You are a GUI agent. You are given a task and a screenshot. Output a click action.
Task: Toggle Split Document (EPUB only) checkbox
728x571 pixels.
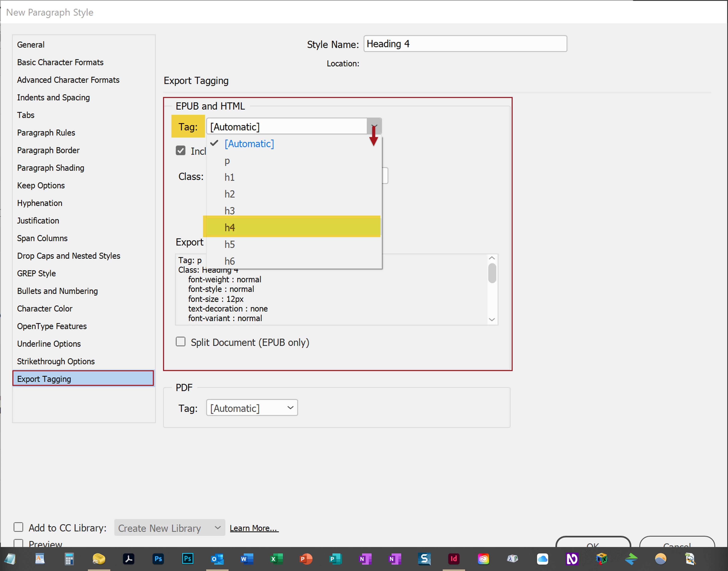(x=181, y=342)
